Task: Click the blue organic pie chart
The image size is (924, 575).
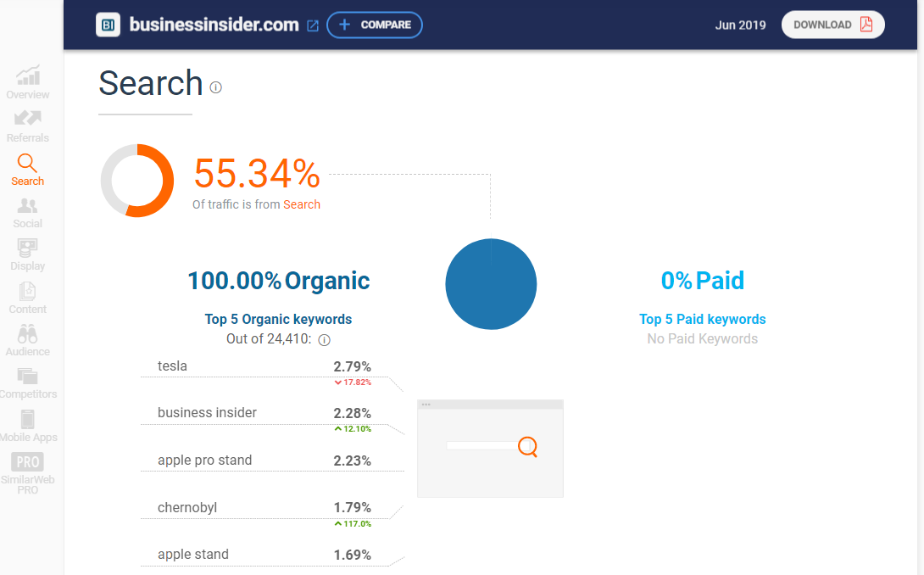Action: (x=491, y=284)
